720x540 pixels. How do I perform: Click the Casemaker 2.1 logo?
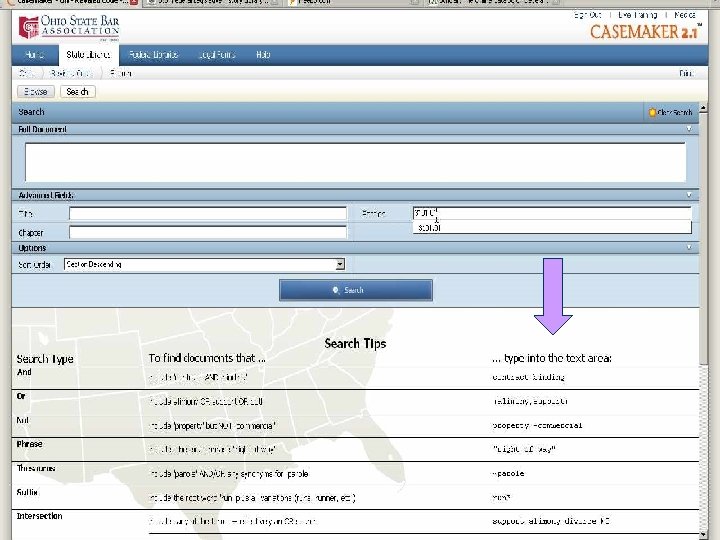tap(646, 32)
